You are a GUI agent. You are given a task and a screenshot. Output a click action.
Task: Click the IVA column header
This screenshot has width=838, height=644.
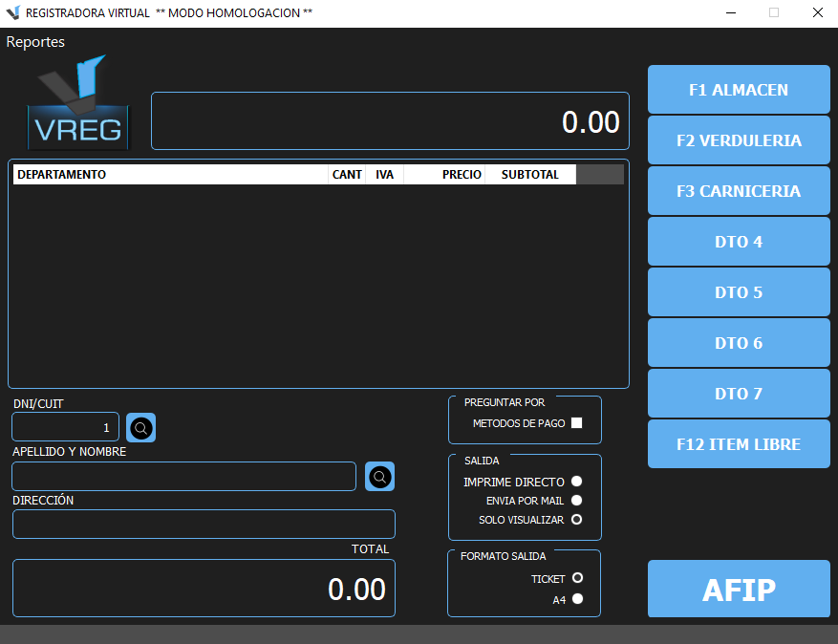(384, 174)
